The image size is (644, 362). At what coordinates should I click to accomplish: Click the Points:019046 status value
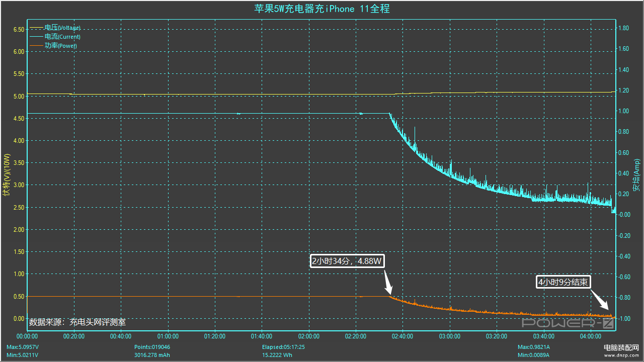(x=152, y=347)
